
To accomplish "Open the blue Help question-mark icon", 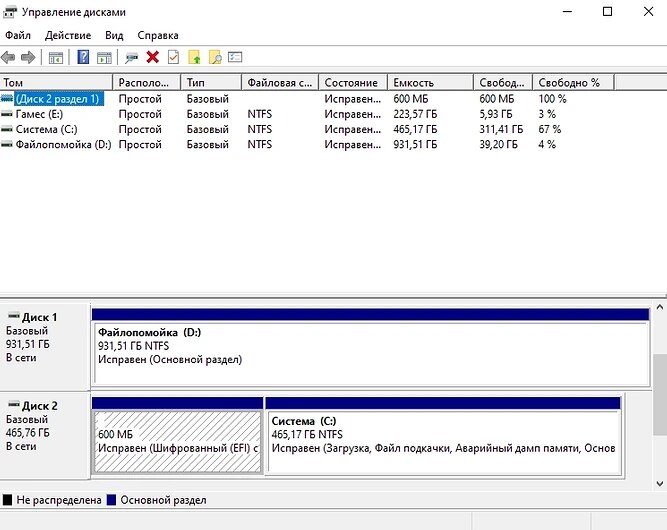I will (83, 57).
